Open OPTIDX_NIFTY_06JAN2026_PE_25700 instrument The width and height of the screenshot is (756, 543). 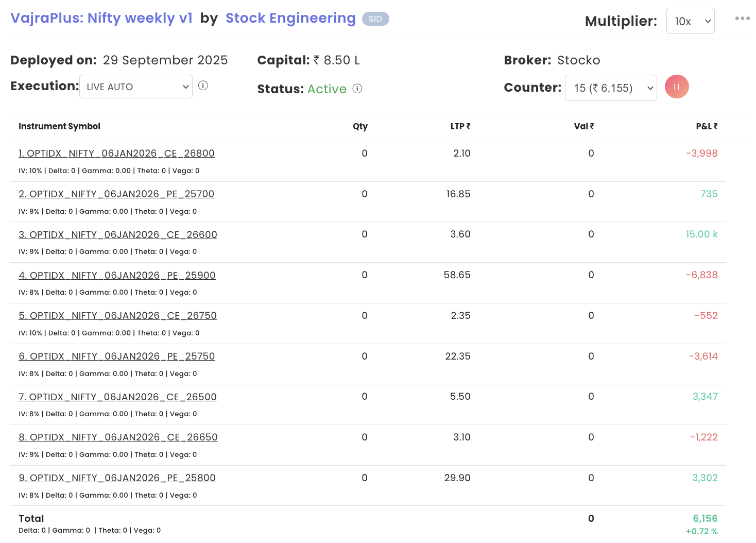116,194
